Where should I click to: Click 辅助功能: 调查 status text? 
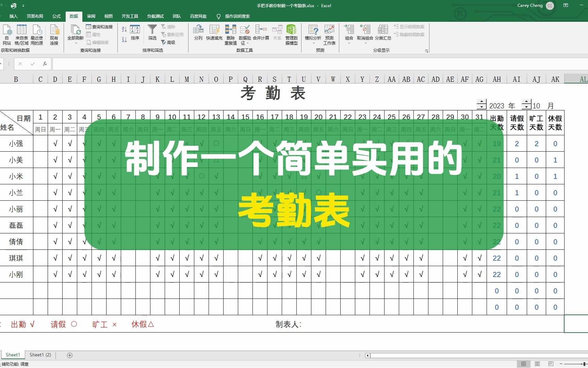point(15,364)
